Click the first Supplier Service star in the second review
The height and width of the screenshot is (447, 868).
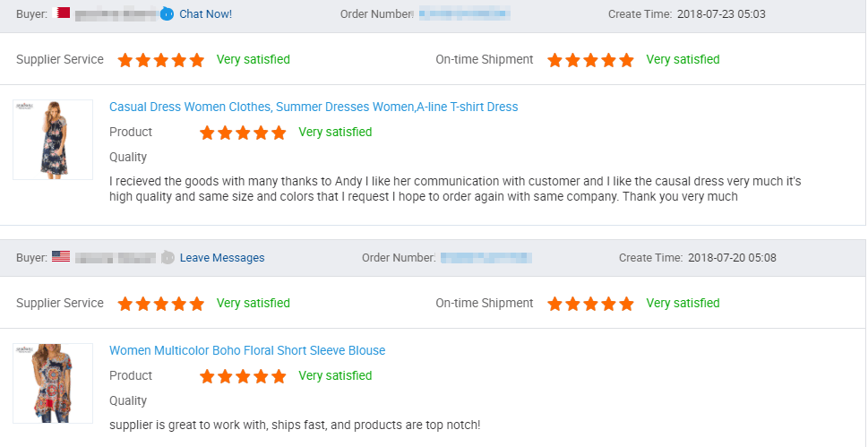tap(125, 304)
